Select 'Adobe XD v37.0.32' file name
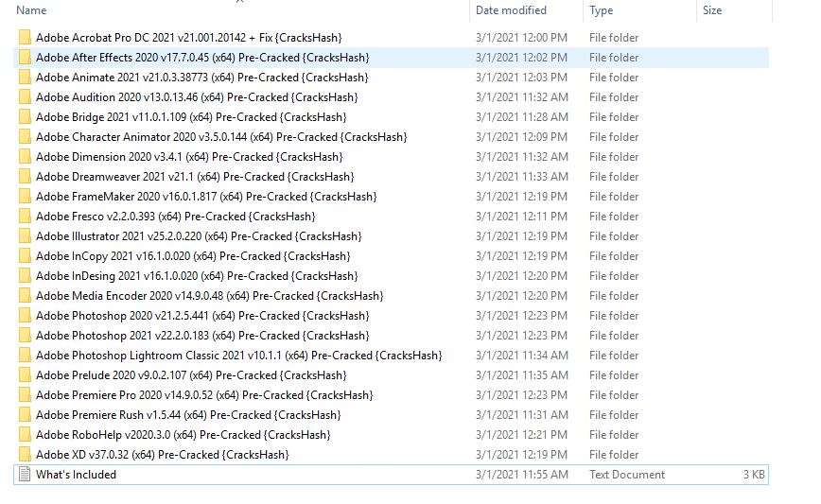The width and height of the screenshot is (821, 504). [163, 456]
